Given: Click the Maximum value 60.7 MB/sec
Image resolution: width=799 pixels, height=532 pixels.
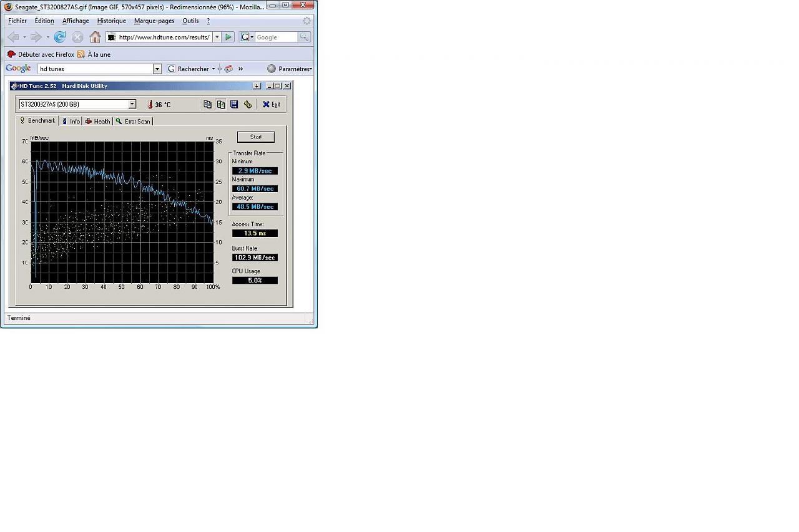Looking at the screenshot, I should point(255,188).
